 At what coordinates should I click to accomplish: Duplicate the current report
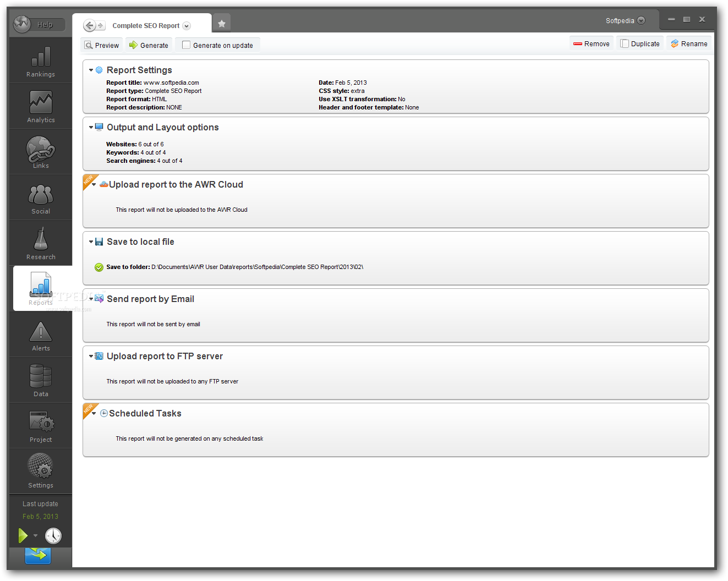pyautogui.click(x=640, y=43)
